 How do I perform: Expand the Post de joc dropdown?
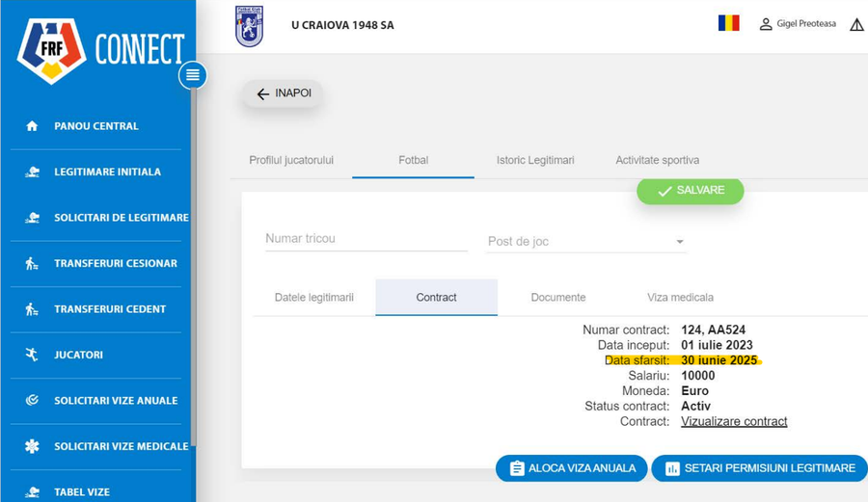(x=586, y=242)
